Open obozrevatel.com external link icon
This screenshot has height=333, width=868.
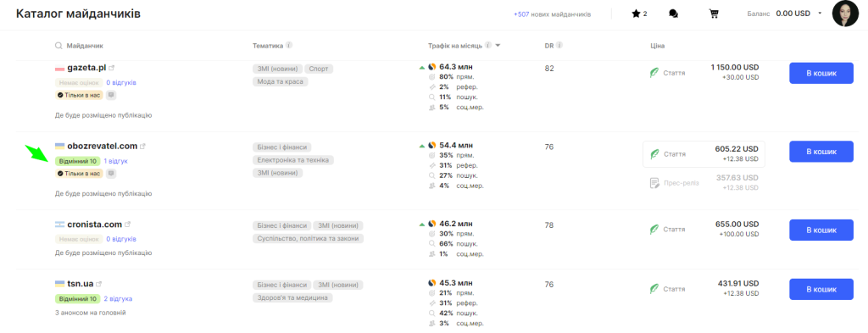pyautogui.click(x=142, y=147)
